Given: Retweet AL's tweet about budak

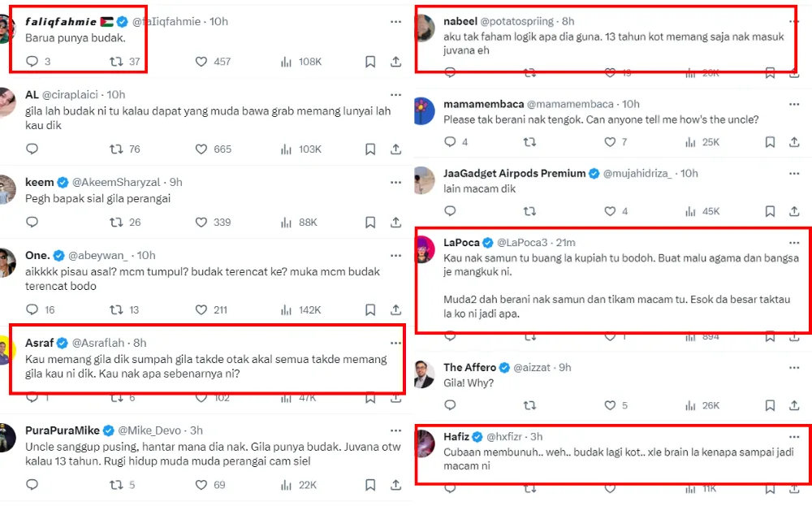Looking at the screenshot, I should [117, 149].
